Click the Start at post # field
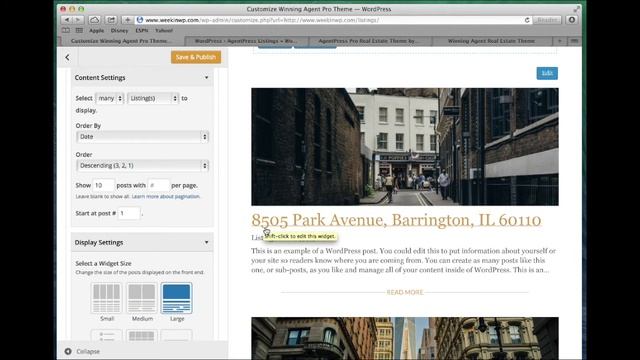The height and width of the screenshot is (360, 640). click(129, 213)
